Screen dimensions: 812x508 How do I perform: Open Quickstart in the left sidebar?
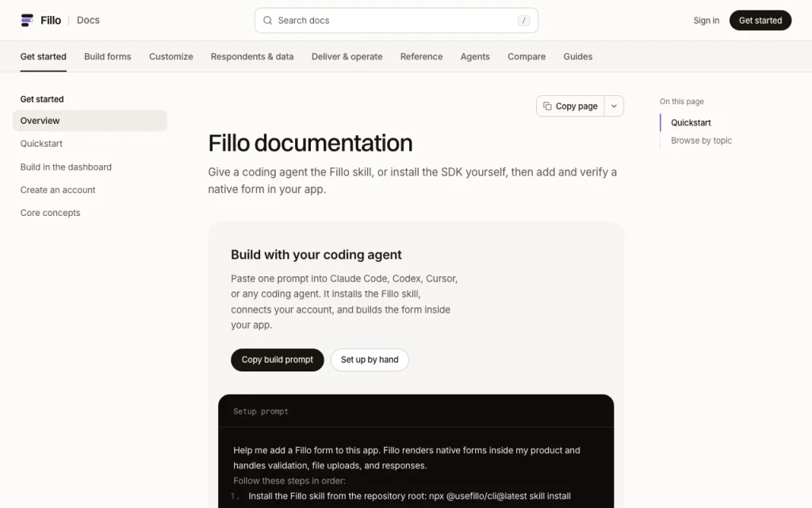41,144
